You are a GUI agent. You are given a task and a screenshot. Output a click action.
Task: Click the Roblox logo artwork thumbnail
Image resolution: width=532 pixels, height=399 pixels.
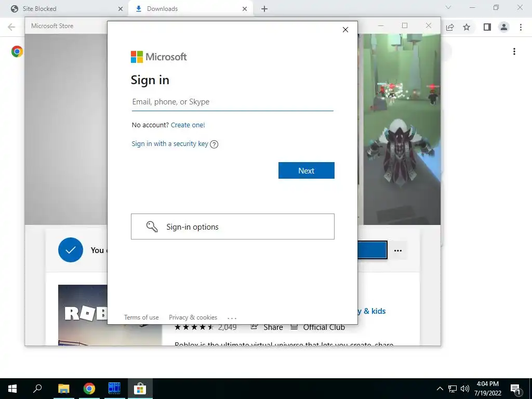coord(83,314)
